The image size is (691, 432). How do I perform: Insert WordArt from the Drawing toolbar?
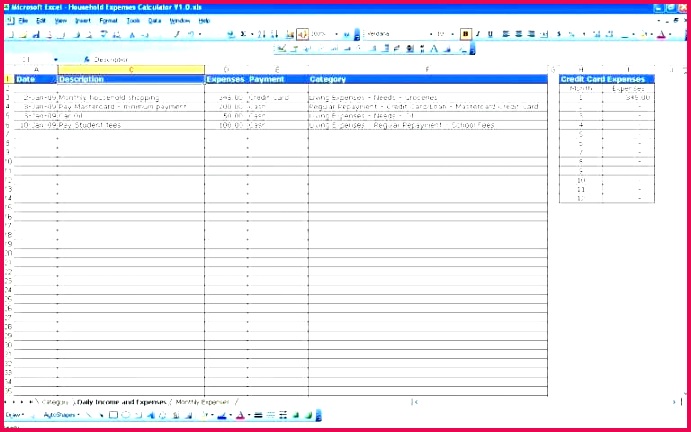click(x=151, y=415)
